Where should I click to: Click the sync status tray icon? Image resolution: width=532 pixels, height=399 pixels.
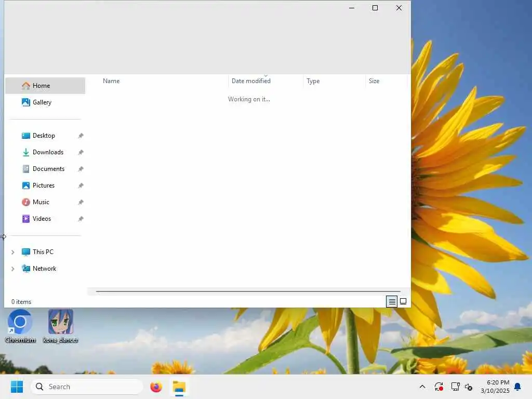pyautogui.click(x=438, y=387)
